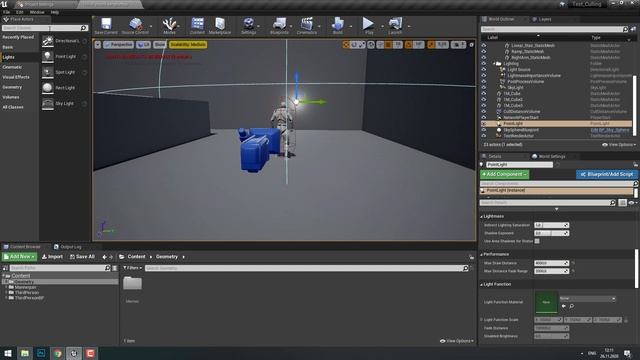This screenshot has width=640, height=360.
Task: Click the Max Draw Distance input field
Action: click(x=551, y=263)
